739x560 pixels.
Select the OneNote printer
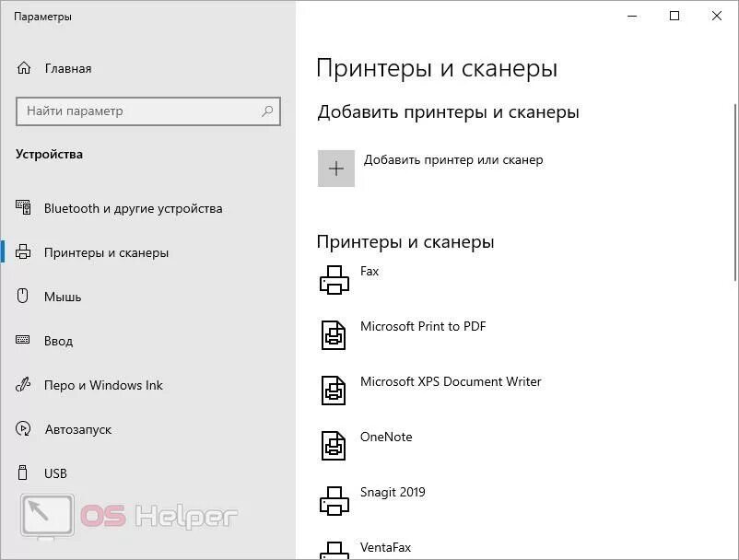[x=386, y=437]
